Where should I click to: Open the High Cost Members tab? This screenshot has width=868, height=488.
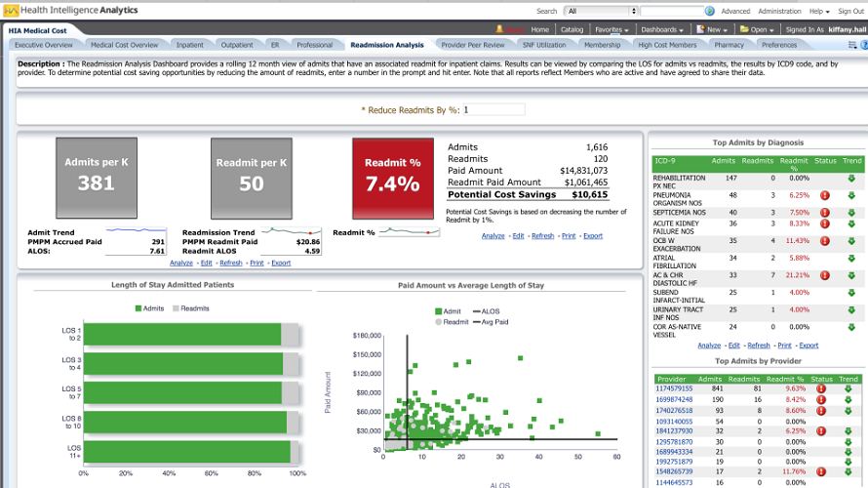(667, 45)
